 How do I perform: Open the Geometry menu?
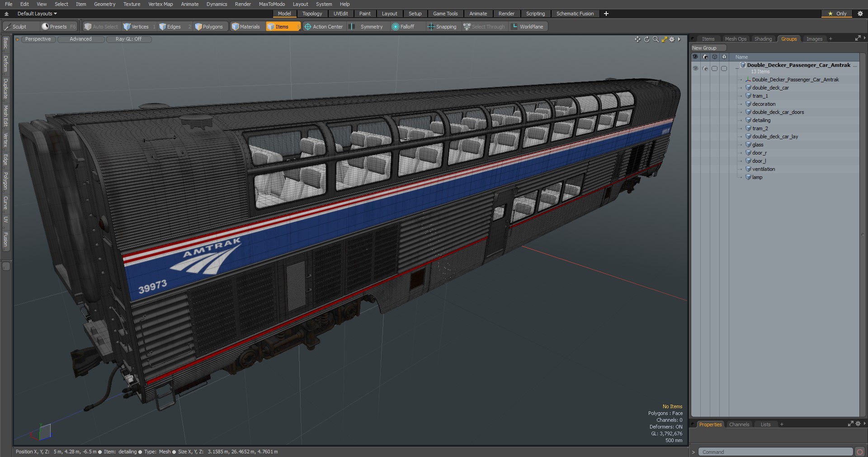[x=104, y=4]
